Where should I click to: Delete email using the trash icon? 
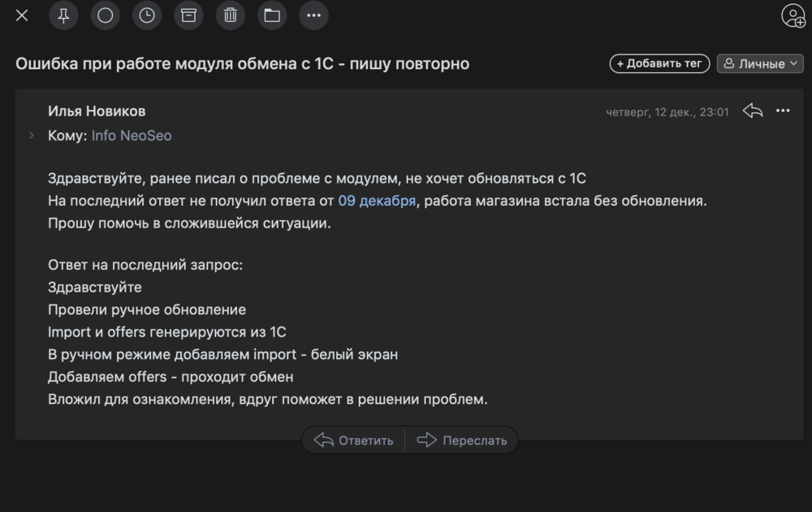[x=231, y=15]
